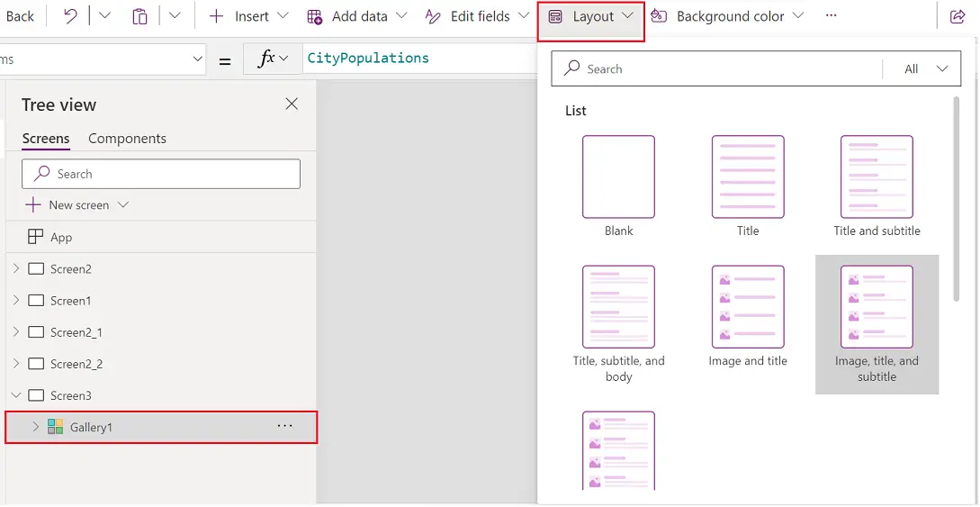
Task: Click the Add data toolbar button
Action: (357, 16)
